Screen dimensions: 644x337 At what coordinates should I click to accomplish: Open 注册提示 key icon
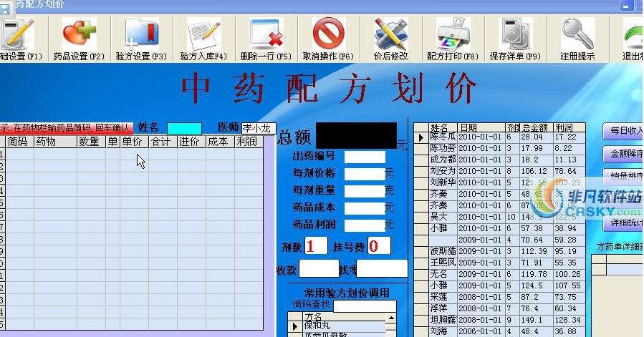[x=577, y=34]
